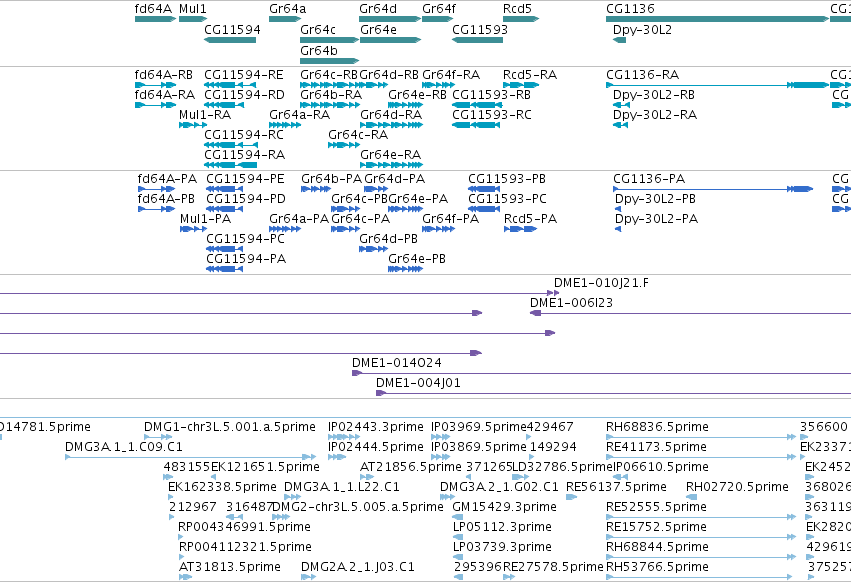Select protein CG11593-PB

click(x=484, y=189)
